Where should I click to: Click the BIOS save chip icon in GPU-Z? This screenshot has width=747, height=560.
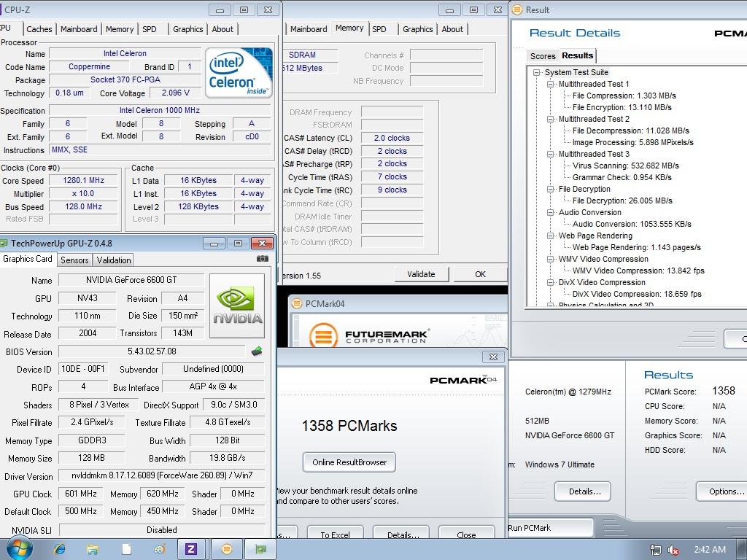coord(256,351)
